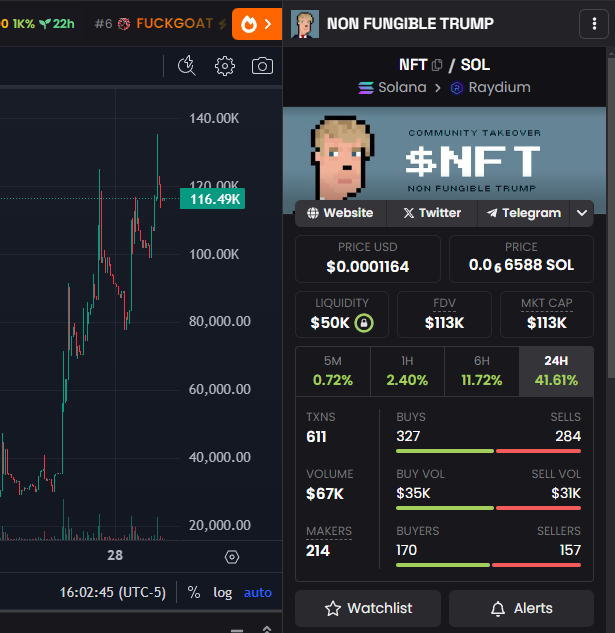This screenshot has width=615, height=633.
Task: Open the Telegram link
Action: 524,213
